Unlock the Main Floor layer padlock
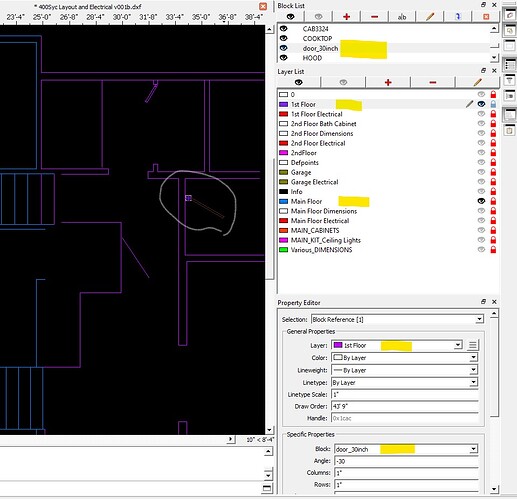This screenshot has width=517, height=499. (493, 201)
